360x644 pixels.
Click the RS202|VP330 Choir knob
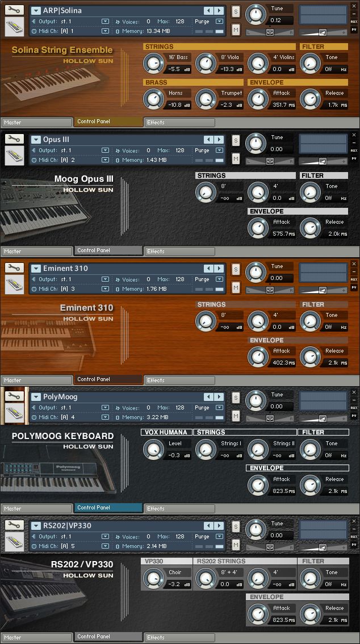[153, 579]
